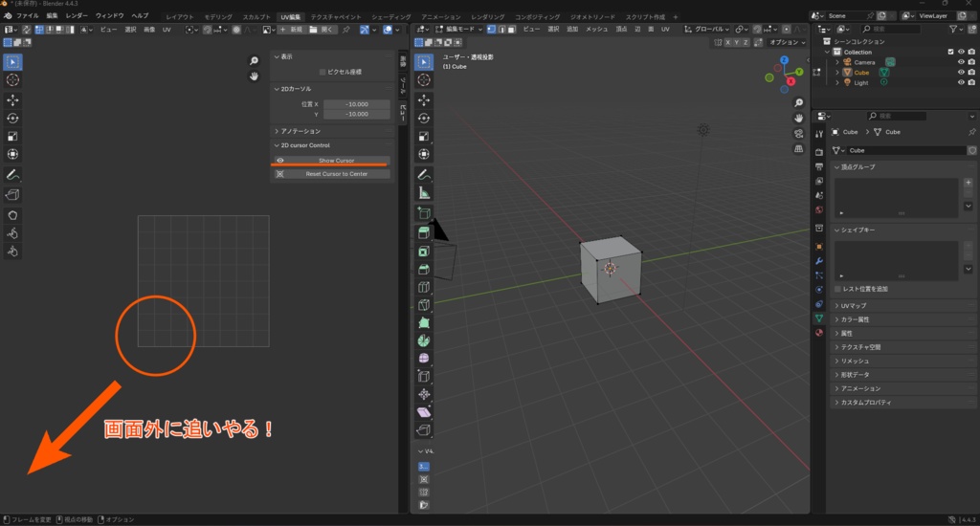Enable the ピクセル座標 checkbox
This screenshot has height=526, width=980.
coord(323,72)
